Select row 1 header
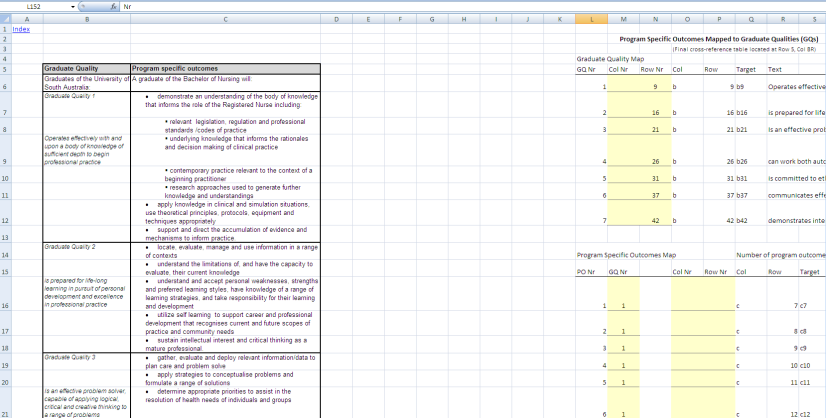 point(5,30)
